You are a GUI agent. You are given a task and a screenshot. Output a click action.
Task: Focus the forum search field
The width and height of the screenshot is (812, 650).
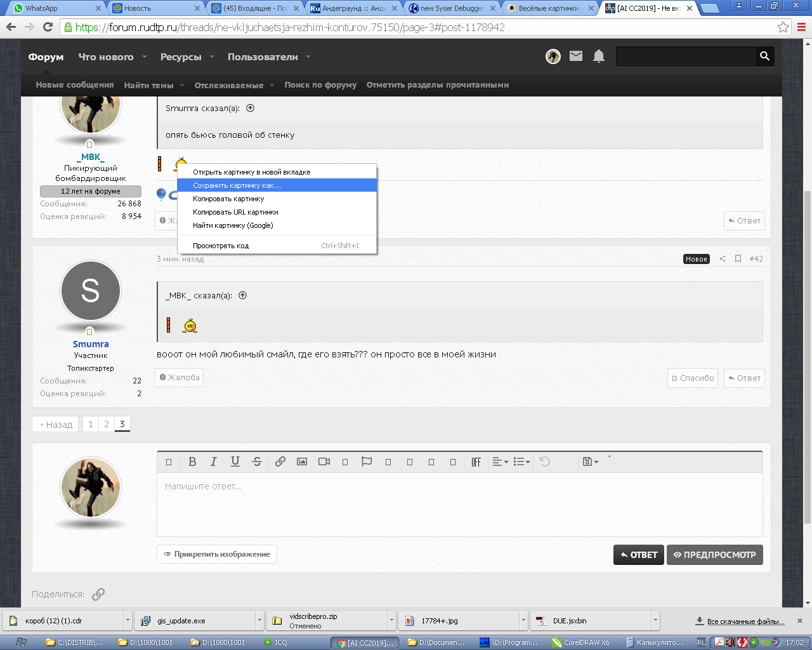click(686, 56)
